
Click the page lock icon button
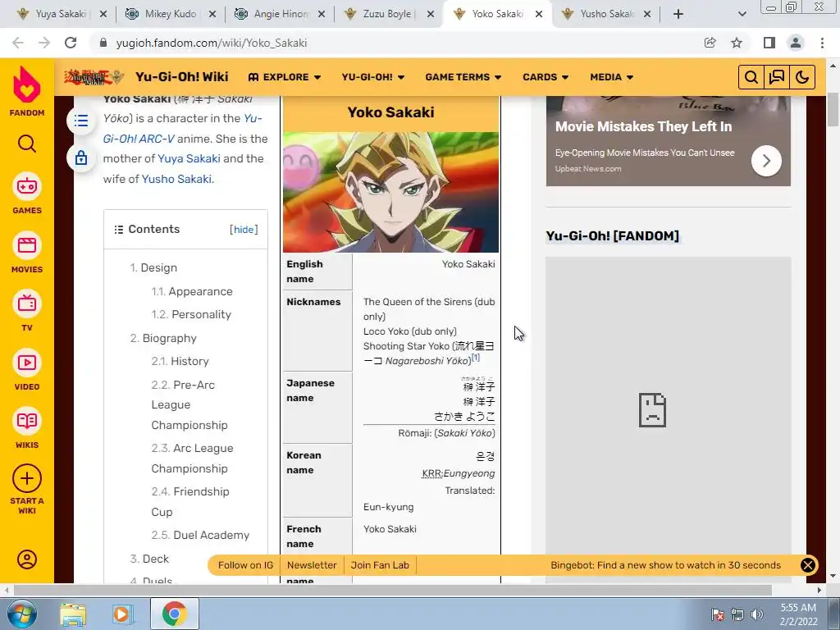[81, 157]
